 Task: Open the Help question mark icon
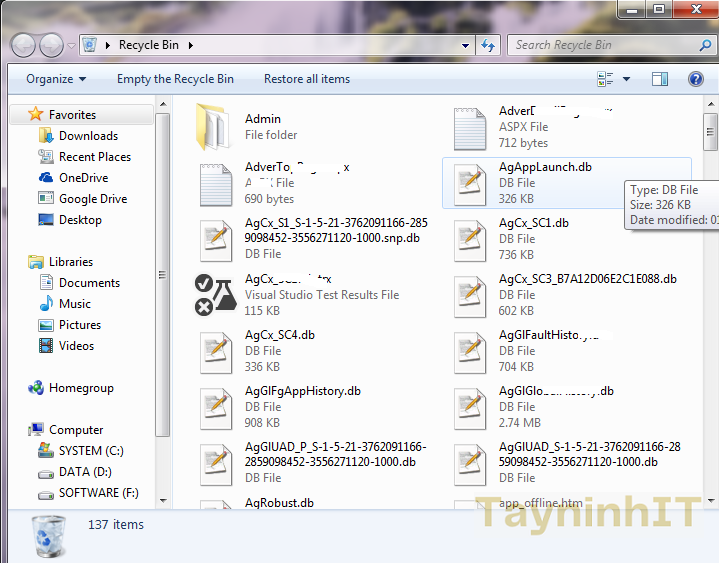[x=695, y=79]
